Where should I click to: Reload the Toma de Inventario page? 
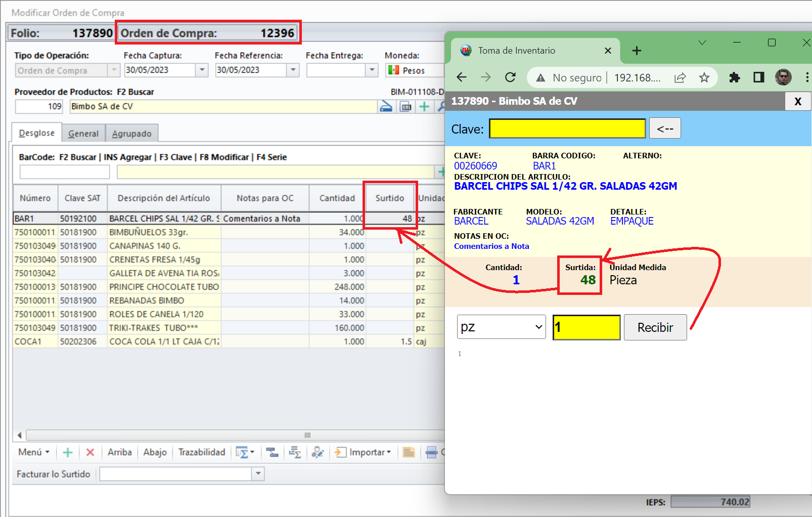pos(511,77)
